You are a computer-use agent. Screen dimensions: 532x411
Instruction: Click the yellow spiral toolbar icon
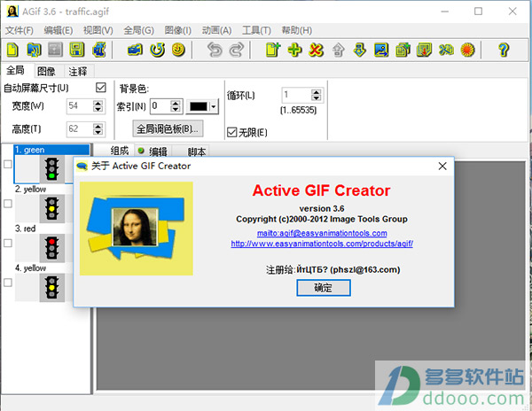click(x=178, y=50)
